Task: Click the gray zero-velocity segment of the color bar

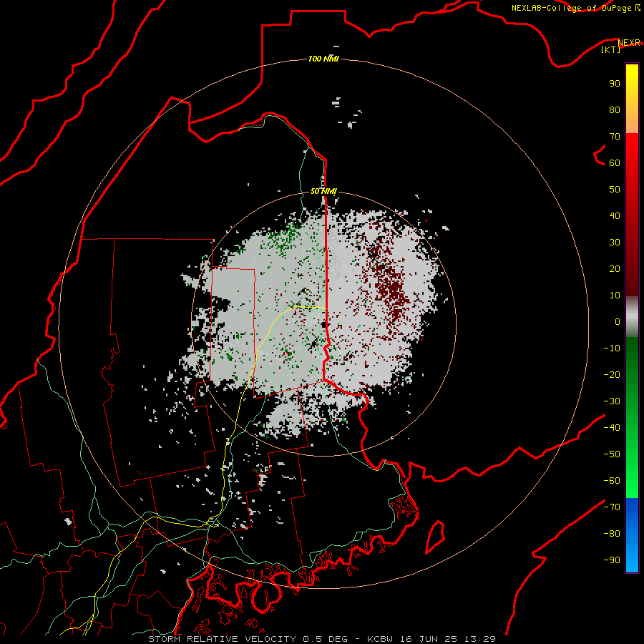Action: [632, 317]
